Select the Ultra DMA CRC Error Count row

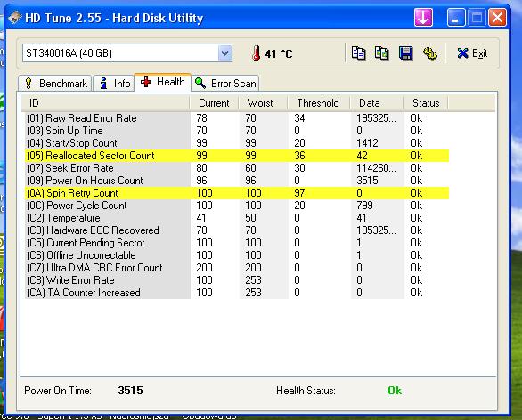click(237, 268)
